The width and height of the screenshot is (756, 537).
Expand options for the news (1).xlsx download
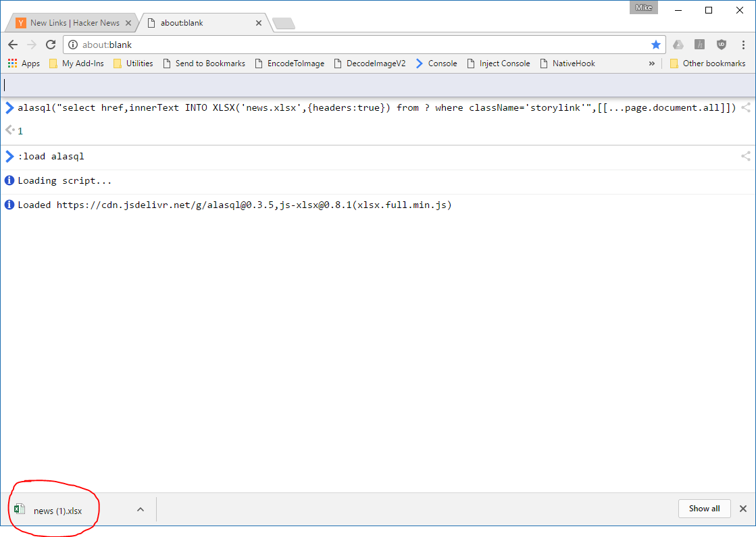tap(140, 509)
